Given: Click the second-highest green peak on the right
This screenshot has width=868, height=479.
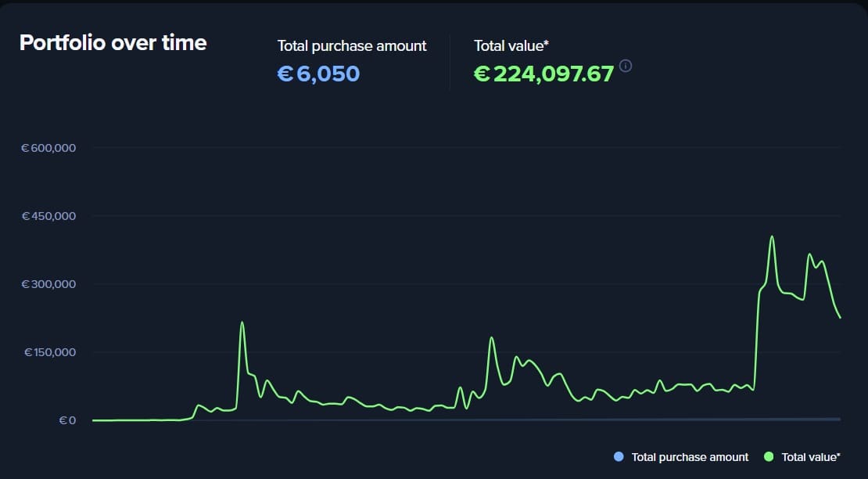Looking at the screenshot, I should pyautogui.click(x=809, y=254).
